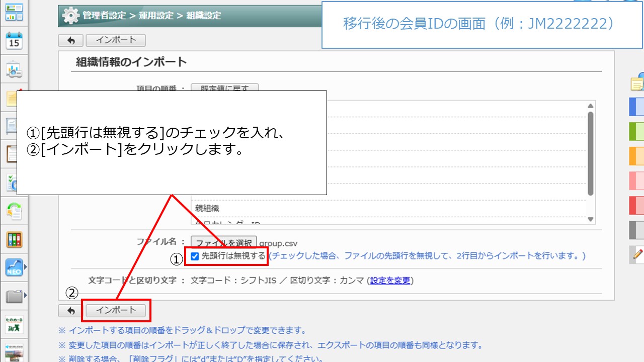
Task: Click the bottom back arrow button
Action: 71,310
